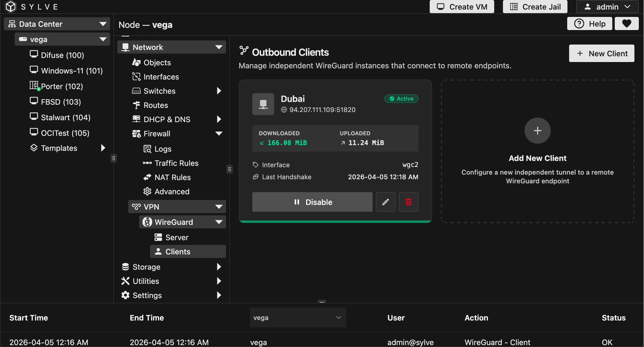Viewport: 644px width, 347px height.
Task: Click the heart icon button in header
Action: pyautogui.click(x=627, y=24)
